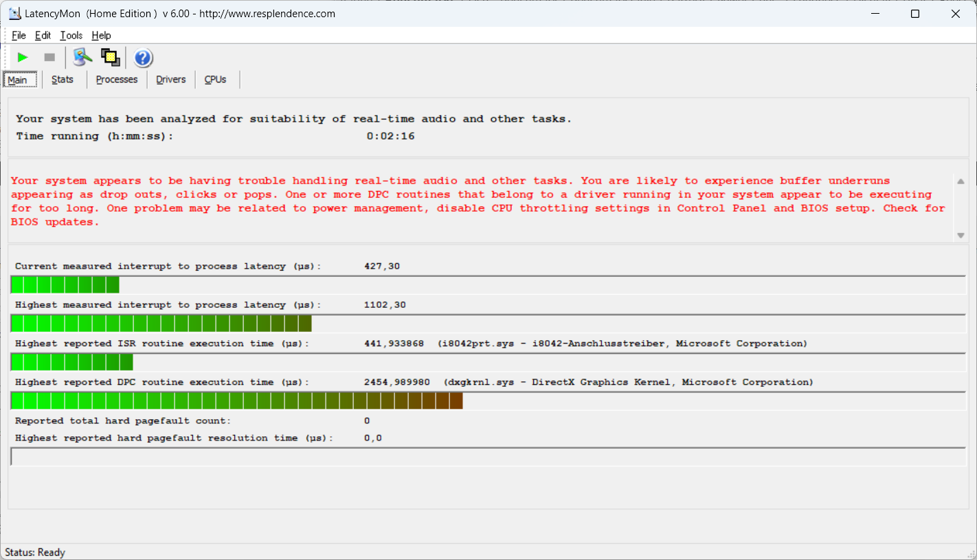Click the yellow overlapping windows toolbar icon

click(x=110, y=58)
